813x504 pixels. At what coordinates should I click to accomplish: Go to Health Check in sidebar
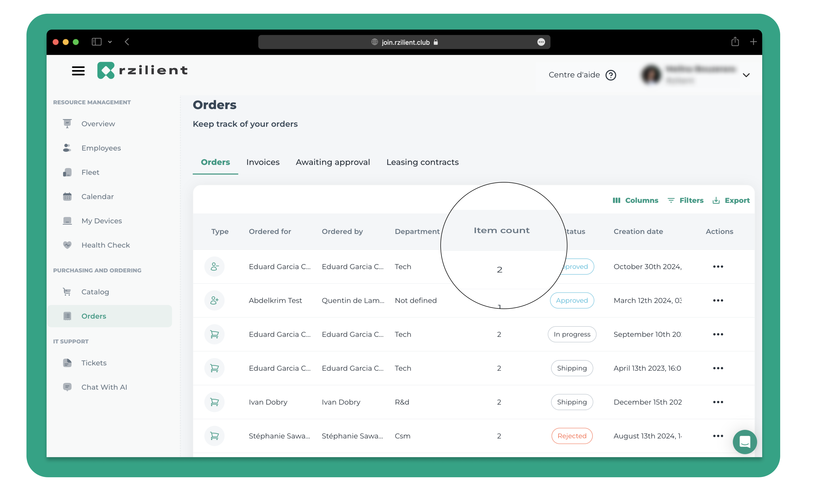click(105, 245)
